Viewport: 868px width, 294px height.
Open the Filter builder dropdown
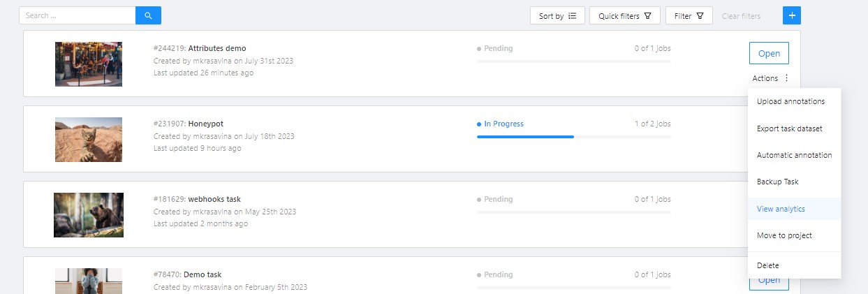point(689,16)
